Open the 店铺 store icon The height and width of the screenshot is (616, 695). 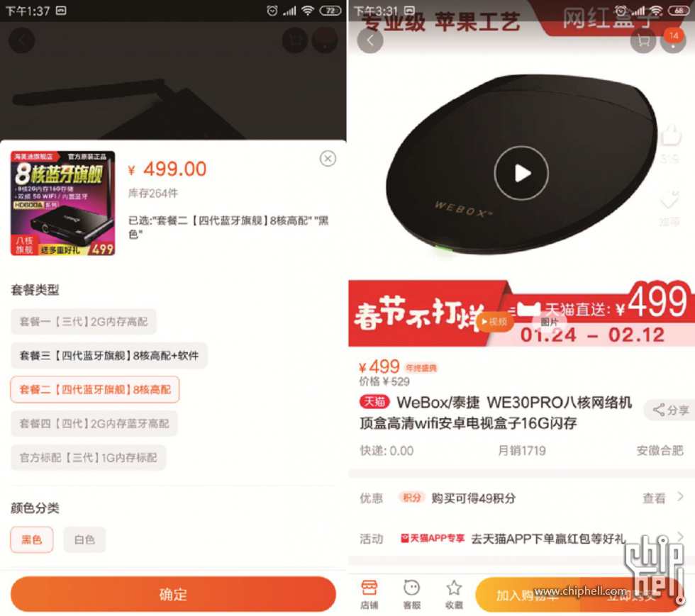pyautogui.click(x=369, y=594)
